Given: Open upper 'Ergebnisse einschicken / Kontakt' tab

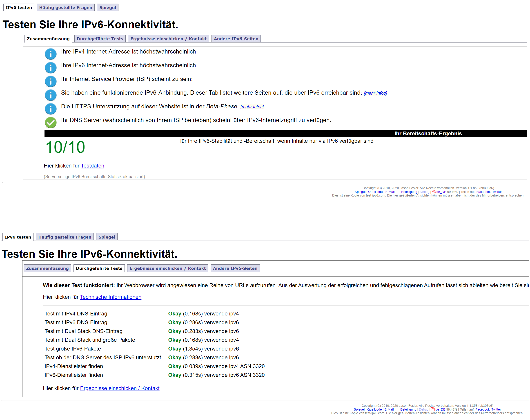Looking at the screenshot, I should [x=168, y=39].
